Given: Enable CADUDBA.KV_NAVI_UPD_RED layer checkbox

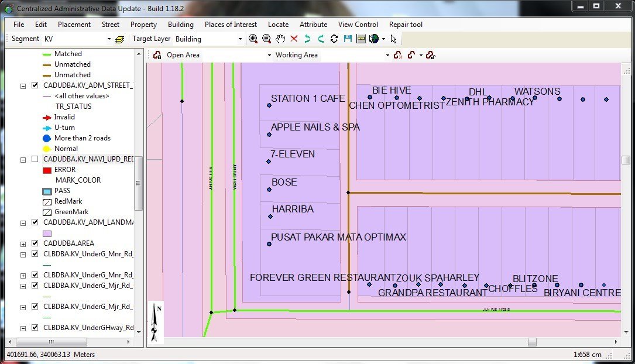Looking at the screenshot, I should 35,159.
